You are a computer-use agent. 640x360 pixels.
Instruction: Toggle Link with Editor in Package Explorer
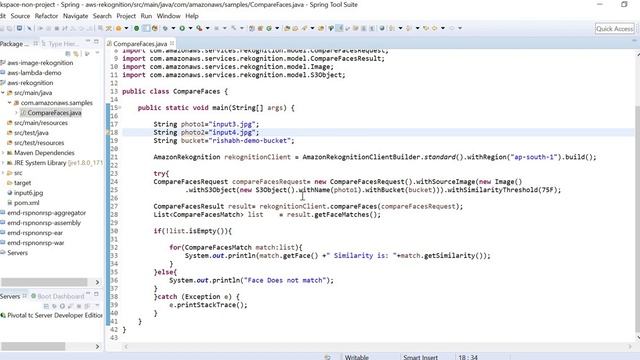click(x=76, y=53)
